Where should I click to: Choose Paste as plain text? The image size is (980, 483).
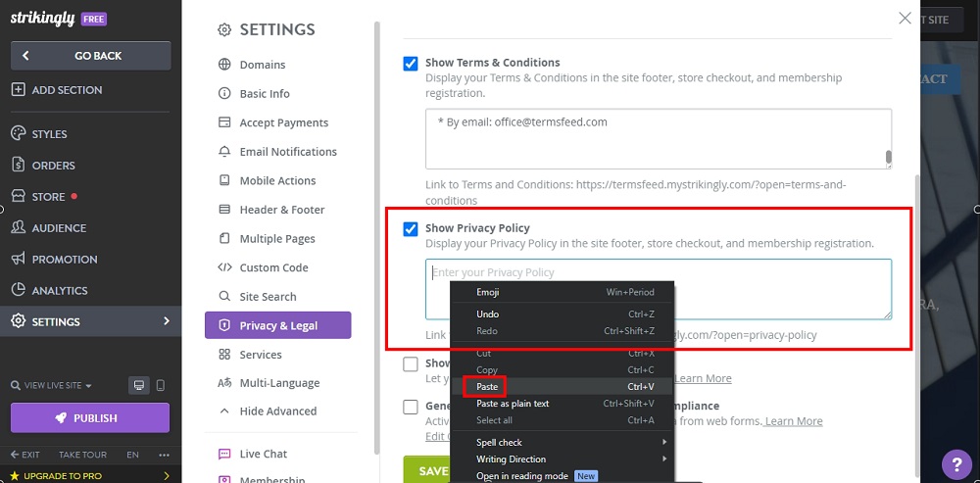[562, 404]
